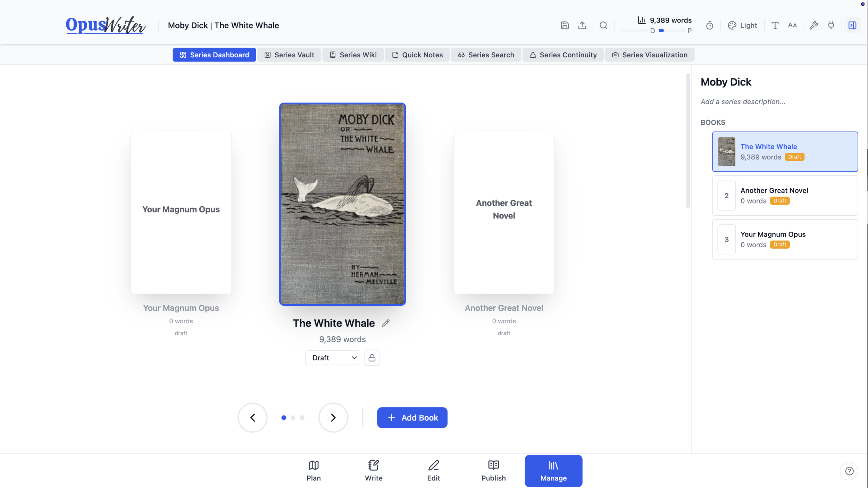This screenshot has height=488, width=868.
Task: Click The White Whale Draft badge
Action: pos(794,157)
